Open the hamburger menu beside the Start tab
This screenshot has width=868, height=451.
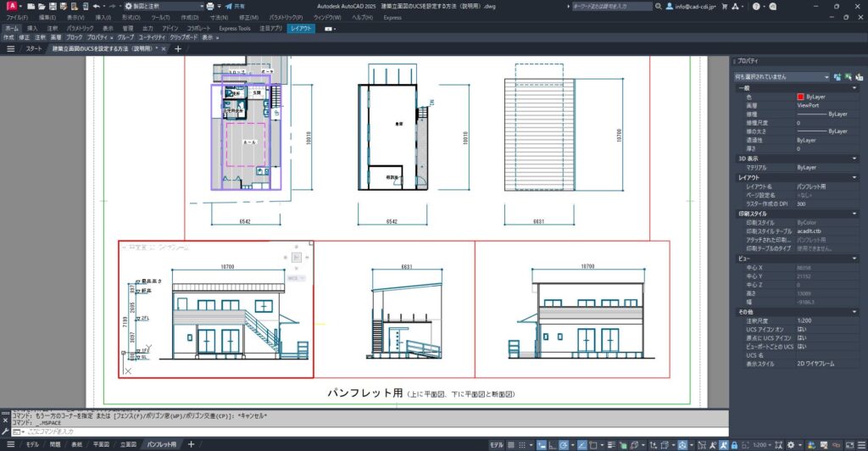click(x=10, y=48)
